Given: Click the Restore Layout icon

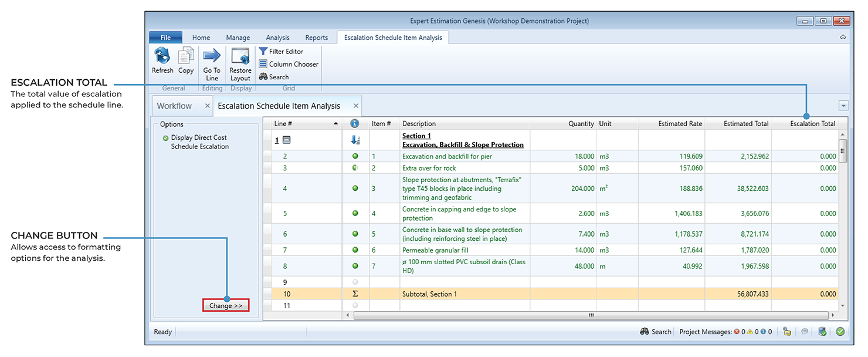Looking at the screenshot, I should 240,57.
